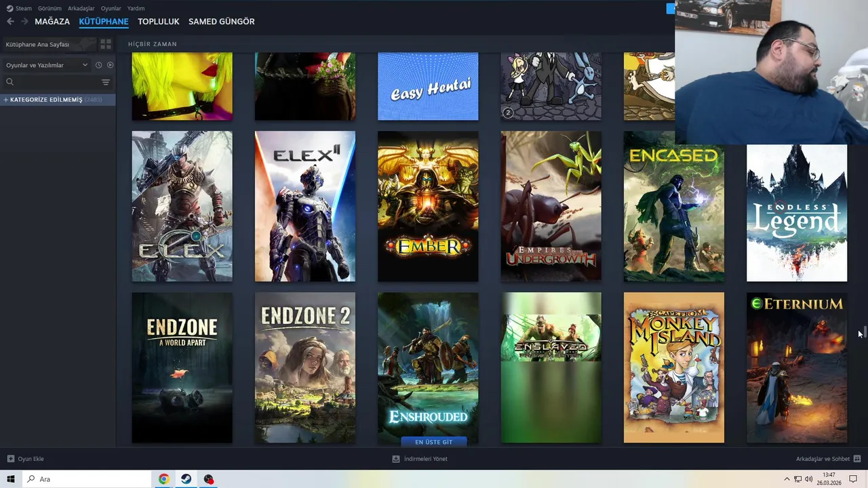The width and height of the screenshot is (868, 488).
Task: Open the Endless Legend cover
Action: click(797, 213)
